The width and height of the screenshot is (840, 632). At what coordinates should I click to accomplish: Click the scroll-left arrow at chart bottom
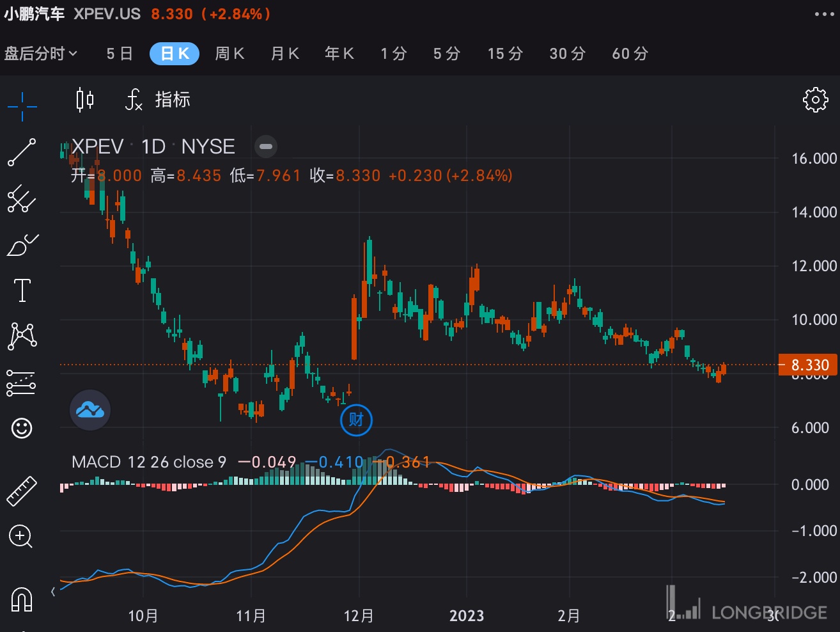point(53,592)
